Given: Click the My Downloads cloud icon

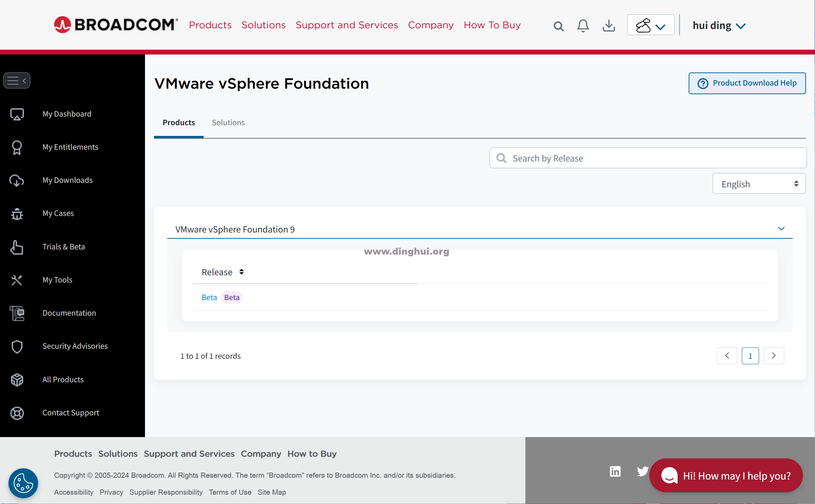Looking at the screenshot, I should click(x=17, y=180).
